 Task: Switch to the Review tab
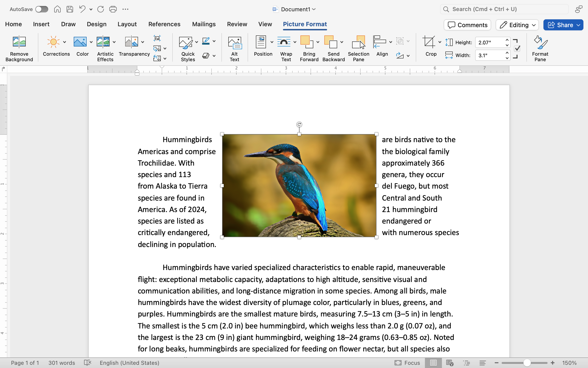[237, 24]
